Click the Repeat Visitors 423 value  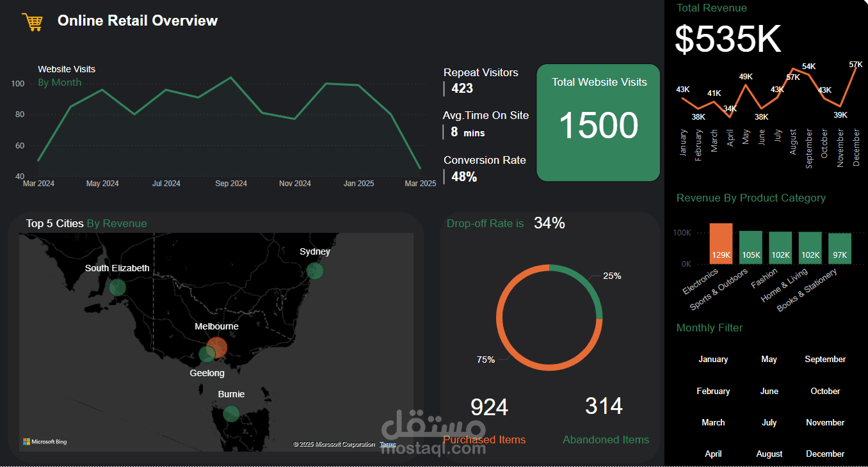pos(462,88)
